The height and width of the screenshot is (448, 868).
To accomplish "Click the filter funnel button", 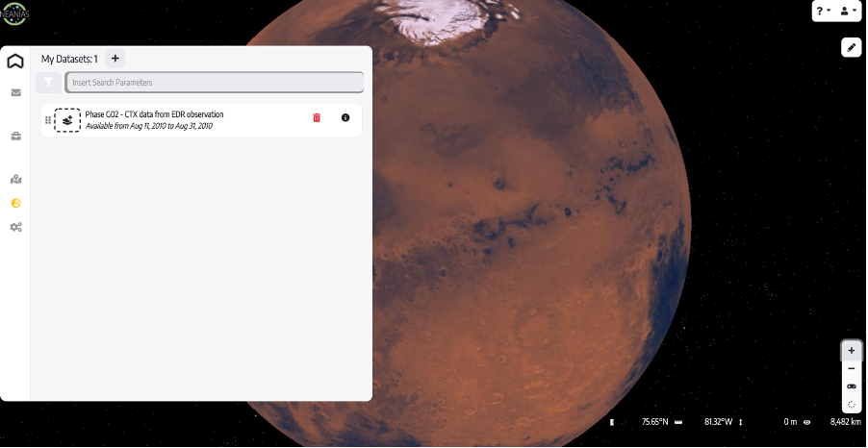I will tap(48, 83).
